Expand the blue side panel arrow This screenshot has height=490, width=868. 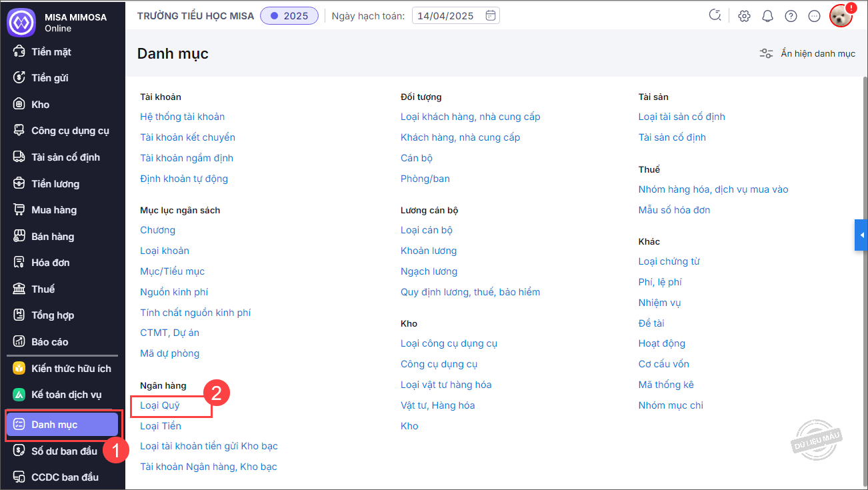click(x=861, y=235)
